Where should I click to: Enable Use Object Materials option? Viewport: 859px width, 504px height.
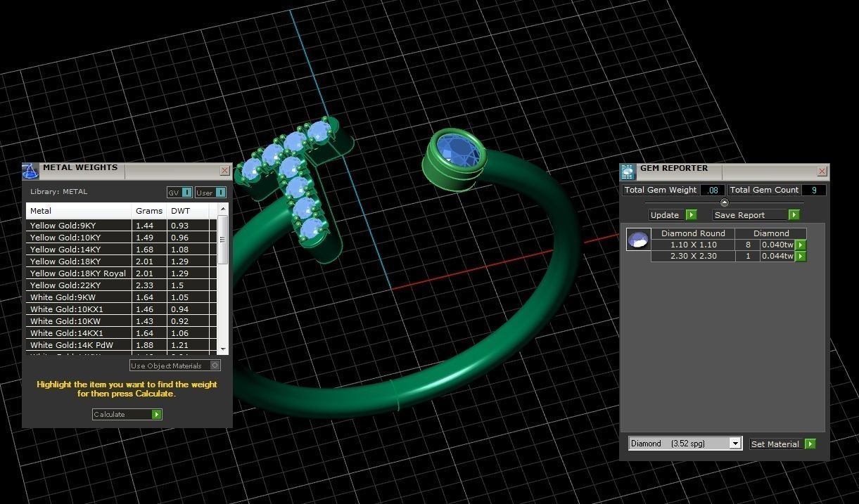pyautogui.click(x=215, y=366)
